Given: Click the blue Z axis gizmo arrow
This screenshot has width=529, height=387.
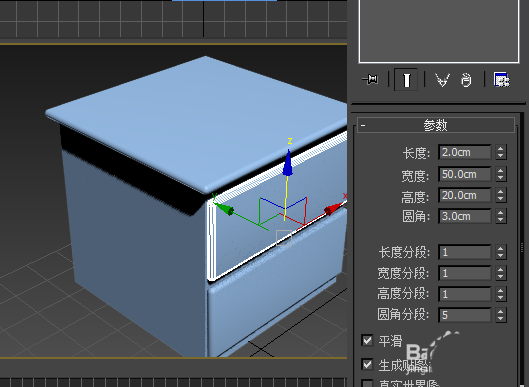Looking at the screenshot, I should tap(287, 163).
